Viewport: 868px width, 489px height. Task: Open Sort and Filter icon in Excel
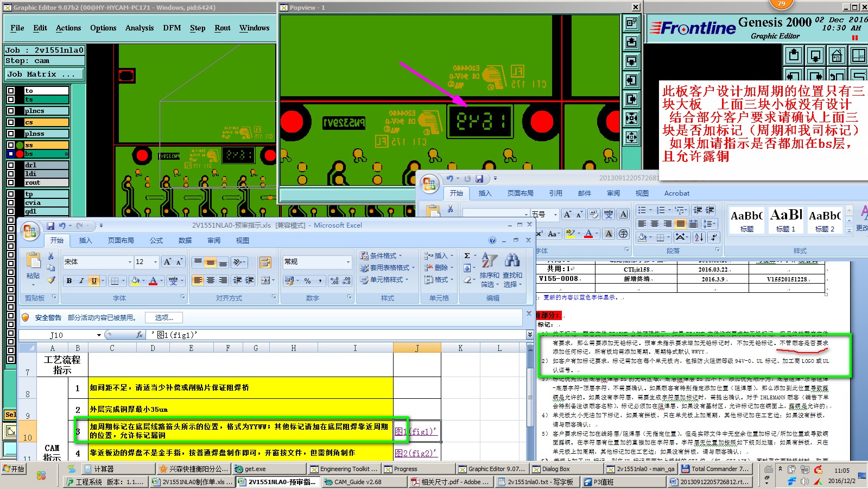coord(489,260)
